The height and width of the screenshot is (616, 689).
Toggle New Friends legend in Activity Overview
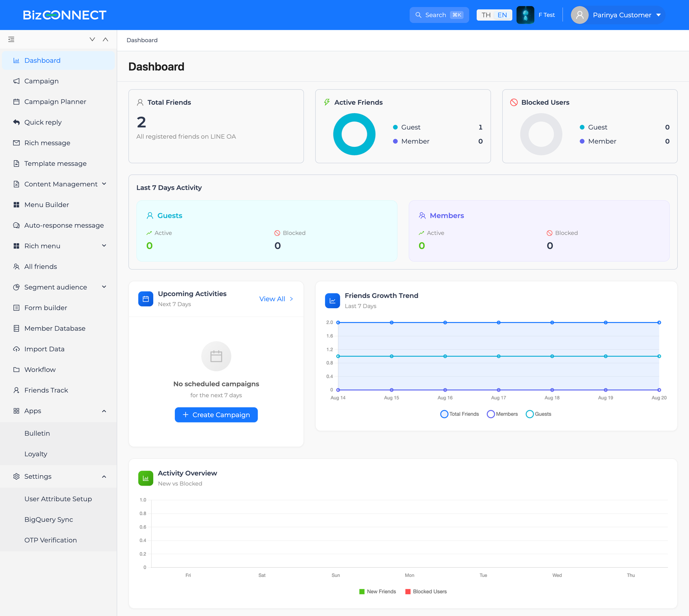pyautogui.click(x=378, y=591)
